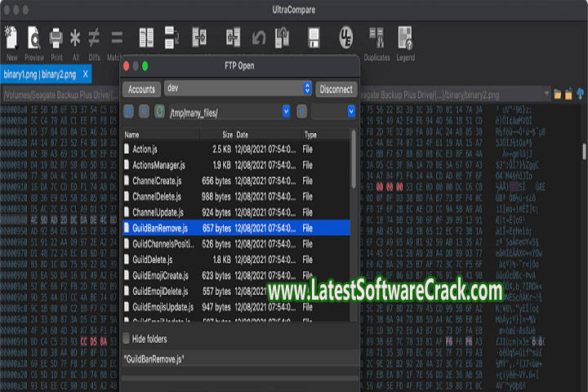Expand right pane file path dropdown arrow
The image size is (588, 392).
[546, 94]
